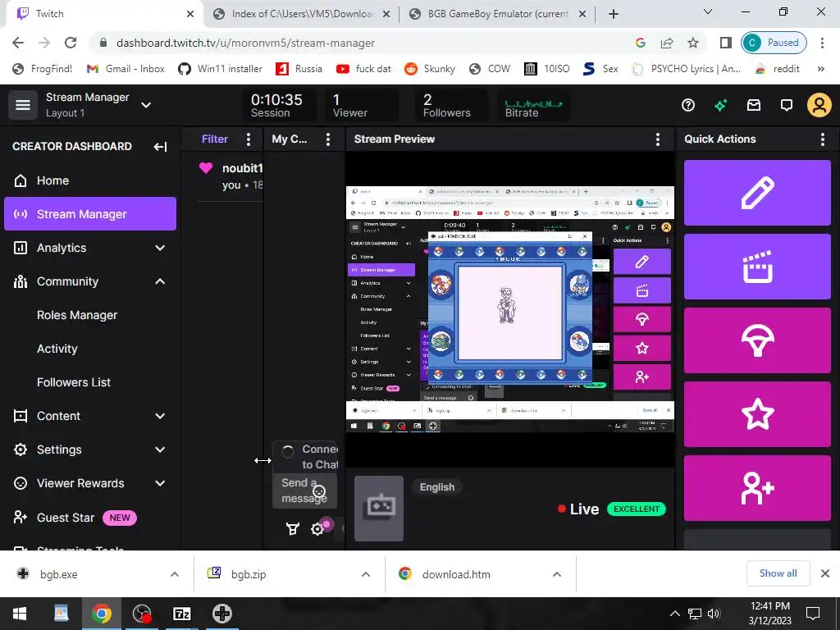The width and height of the screenshot is (840, 630).
Task: Open Followers List in the sidebar
Action: click(x=74, y=382)
